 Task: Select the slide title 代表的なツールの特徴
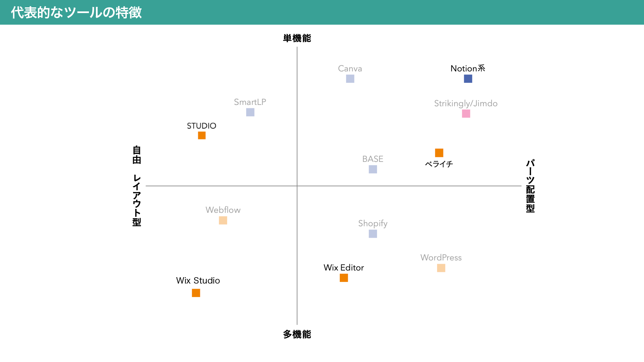pos(76,12)
